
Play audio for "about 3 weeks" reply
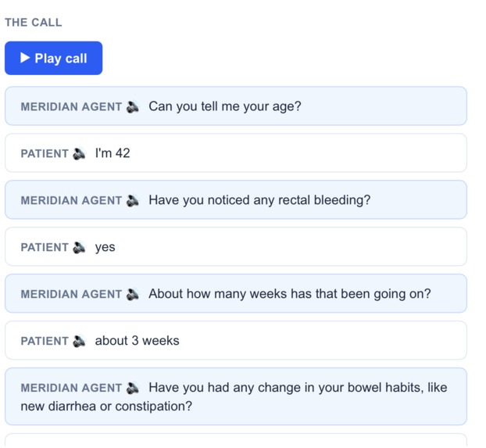point(79,341)
